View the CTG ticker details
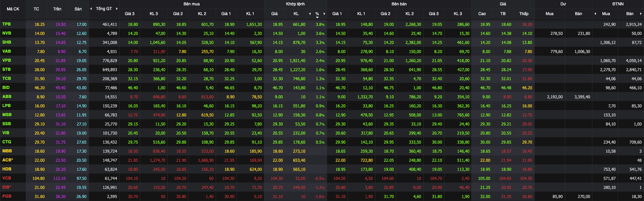644x201 pixels. coord(6,142)
